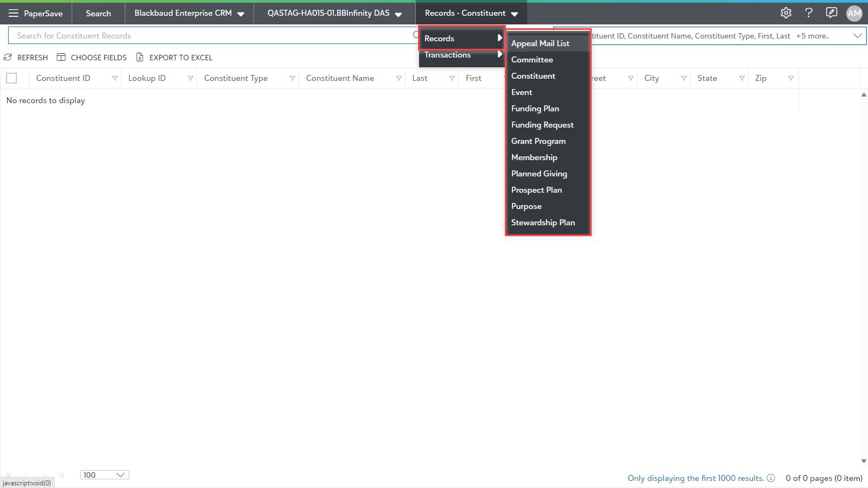Open the feedback icon in header
Image resolution: width=868 pixels, height=488 pixels.
click(x=831, y=13)
